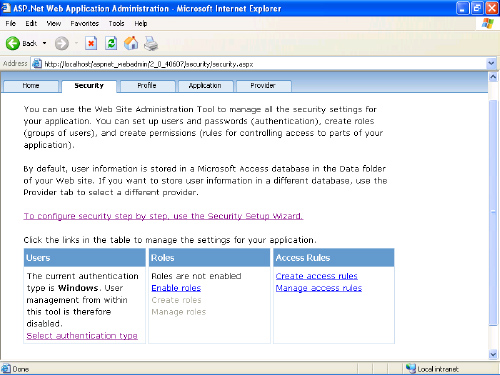Viewport: 500px width, 375px height.
Task: Click the Back arrow button
Action: pos(13,43)
